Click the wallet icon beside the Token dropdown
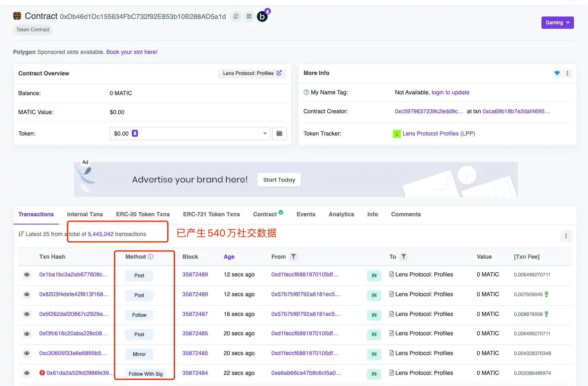This screenshot has height=386, width=588. [280, 133]
